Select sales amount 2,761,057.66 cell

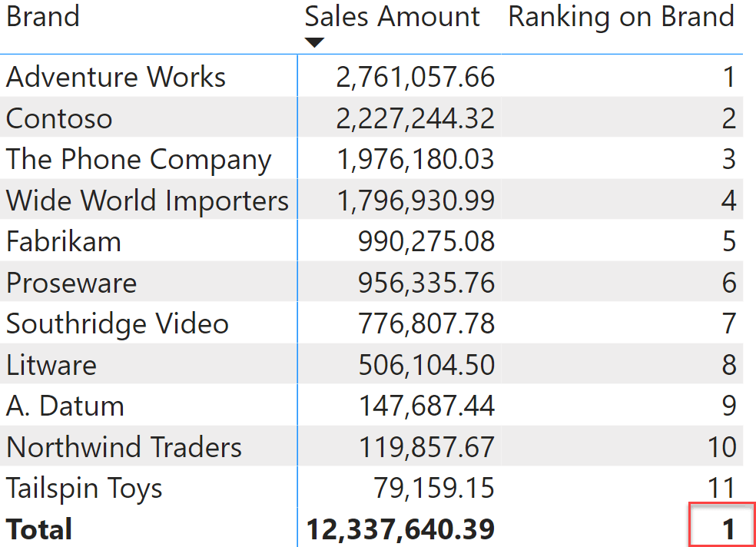[x=415, y=77]
